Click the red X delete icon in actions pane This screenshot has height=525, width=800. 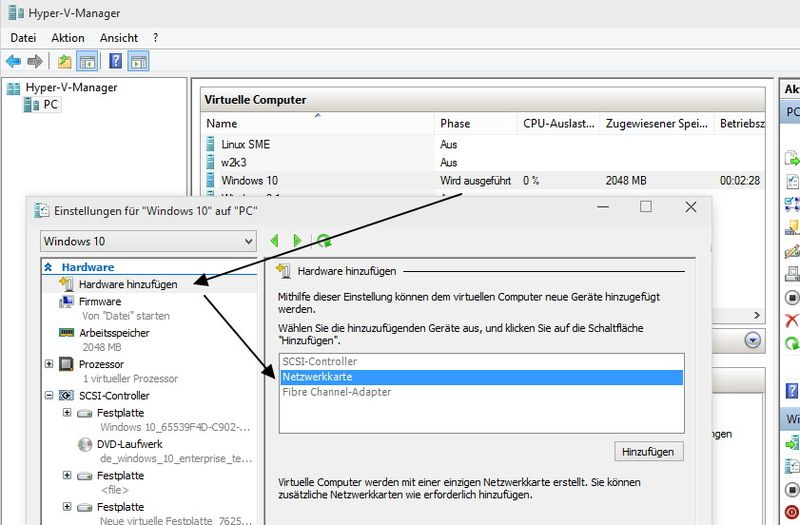tap(791, 320)
